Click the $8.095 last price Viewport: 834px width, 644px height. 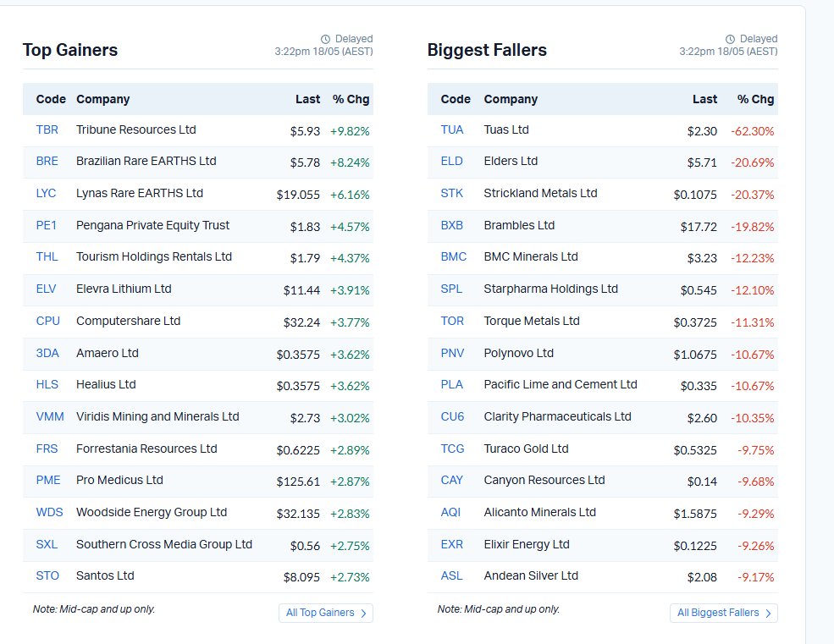(301, 577)
